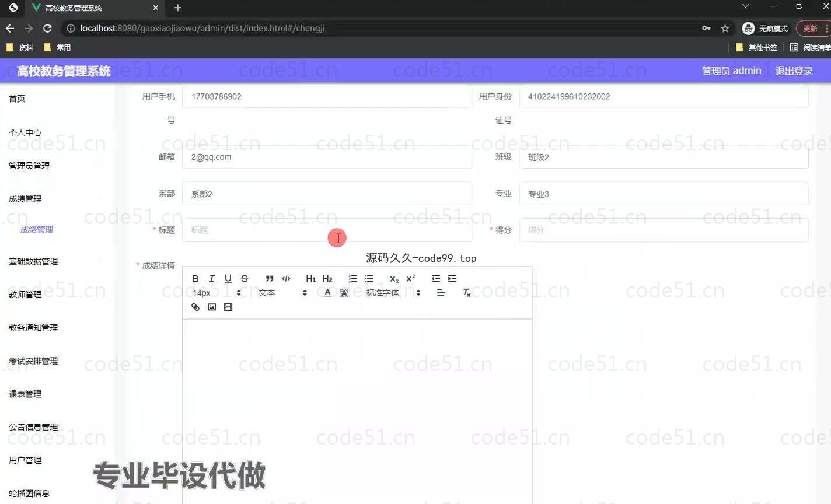The height and width of the screenshot is (504, 831).
Task: Click the 用户手机号 field
Action: coord(327,96)
